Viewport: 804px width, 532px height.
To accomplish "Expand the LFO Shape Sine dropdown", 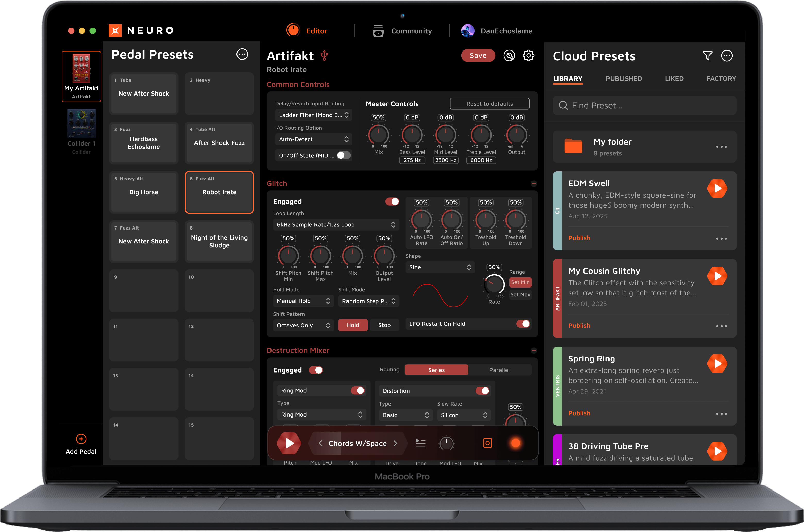I will (440, 267).
